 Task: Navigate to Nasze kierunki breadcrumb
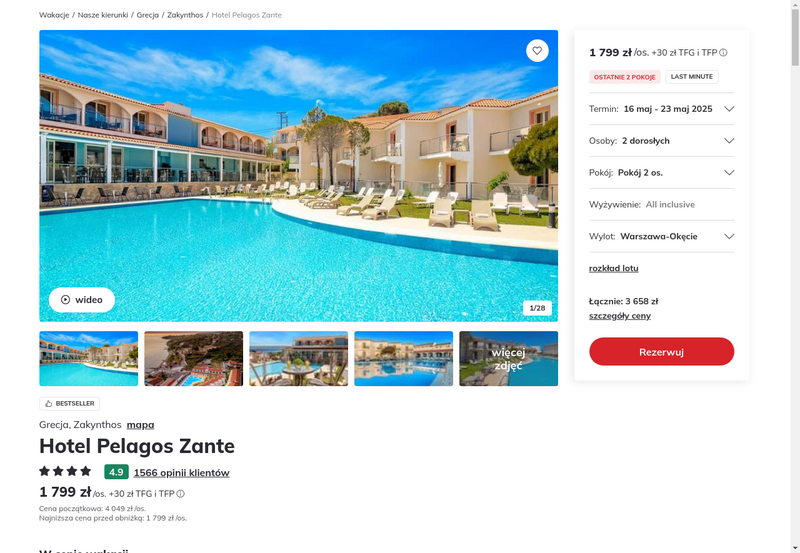pyautogui.click(x=103, y=15)
